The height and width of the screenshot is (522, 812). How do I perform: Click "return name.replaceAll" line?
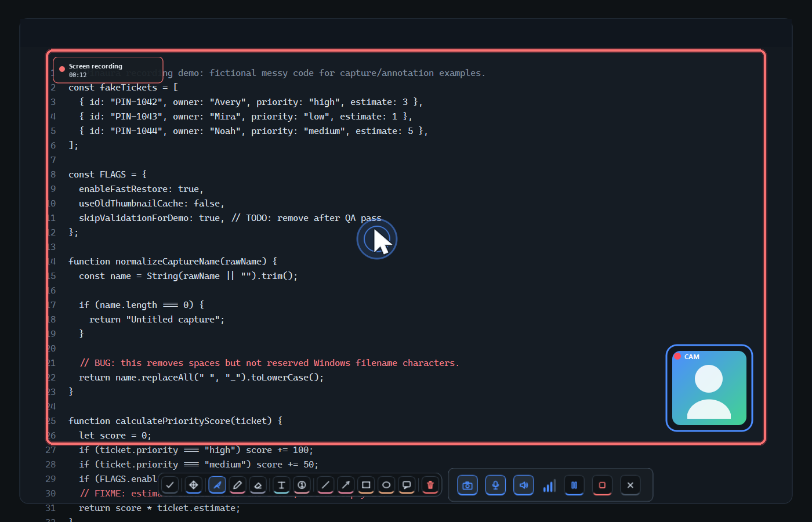coord(201,378)
